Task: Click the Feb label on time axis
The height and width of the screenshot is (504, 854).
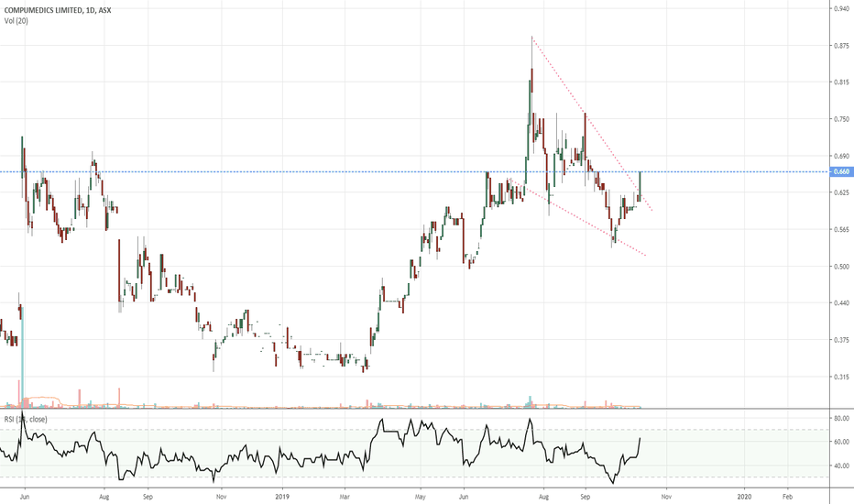Action: tap(787, 497)
